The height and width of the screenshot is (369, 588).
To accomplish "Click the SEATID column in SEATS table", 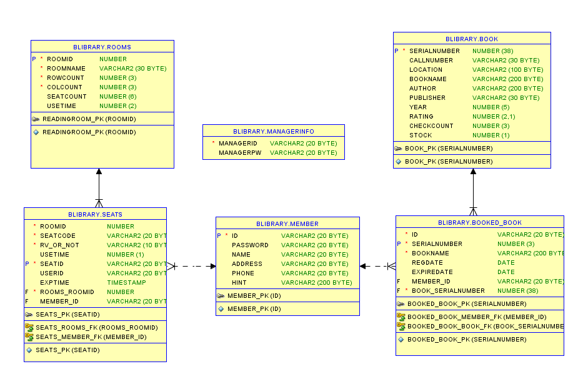I will [52, 264].
